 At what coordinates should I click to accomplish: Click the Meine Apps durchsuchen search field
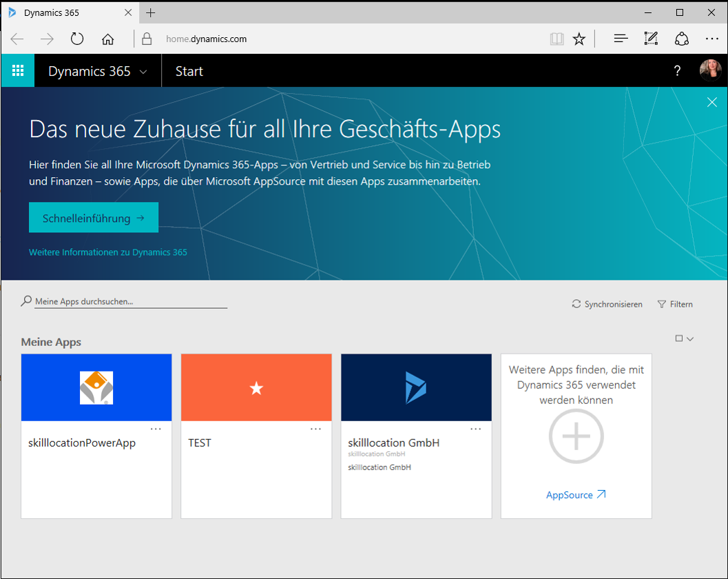tap(131, 302)
